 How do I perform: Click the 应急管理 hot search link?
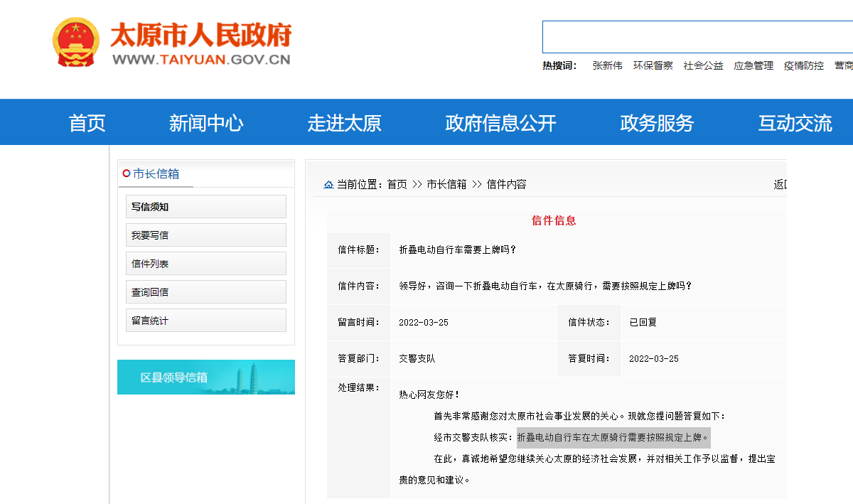point(753,65)
